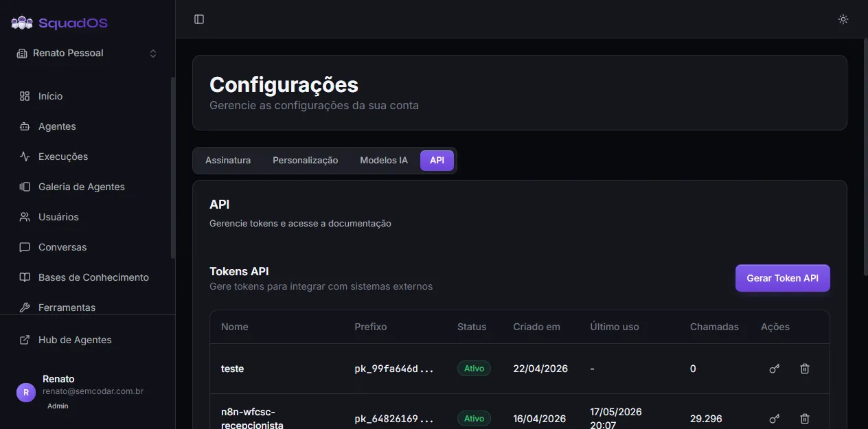Click the Galeria de Agentes icon
The height and width of the screenshot is (429, 868).
point(25,187)
